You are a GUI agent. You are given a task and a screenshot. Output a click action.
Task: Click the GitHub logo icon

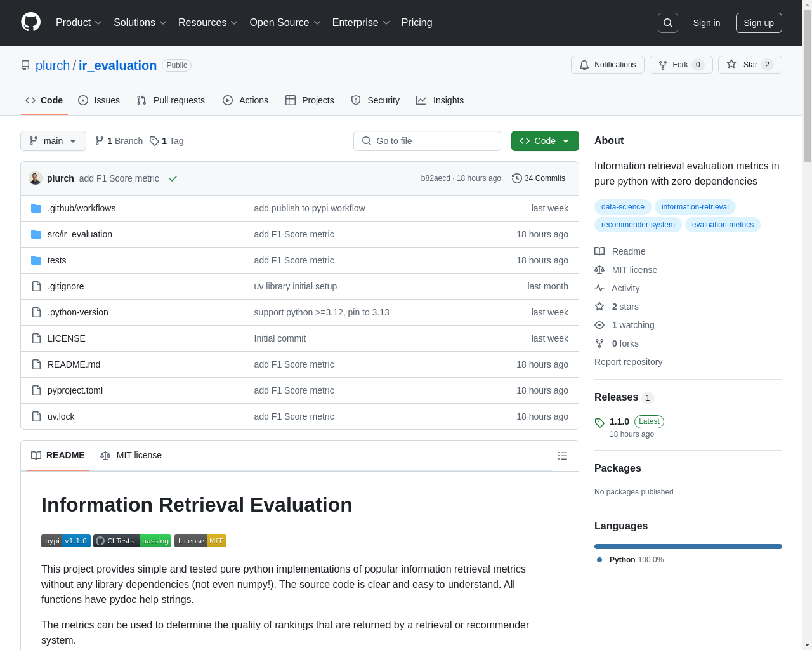[x=30, y=22]
